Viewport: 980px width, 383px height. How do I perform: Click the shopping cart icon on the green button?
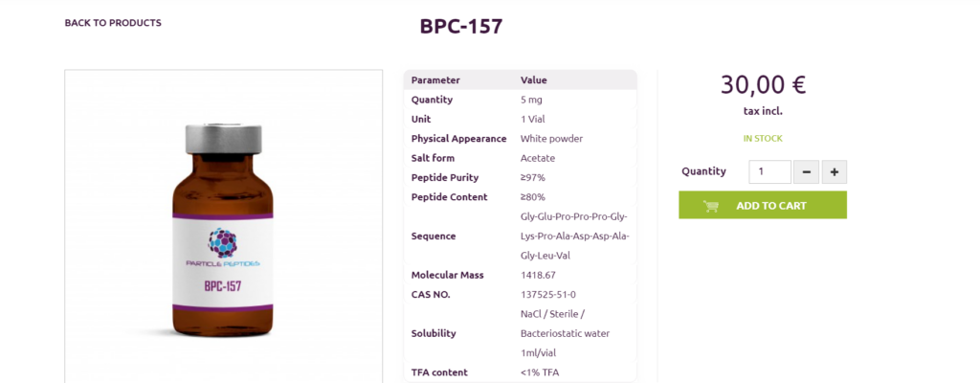pyautogui.click(x=711, y=206)
